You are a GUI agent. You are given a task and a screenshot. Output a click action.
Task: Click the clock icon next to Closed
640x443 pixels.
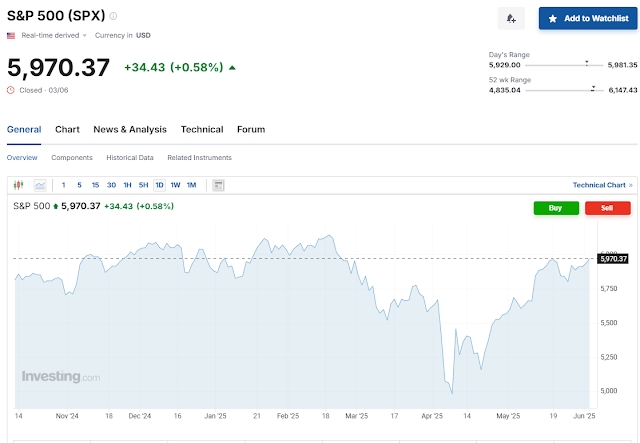(x=11, y=90)
